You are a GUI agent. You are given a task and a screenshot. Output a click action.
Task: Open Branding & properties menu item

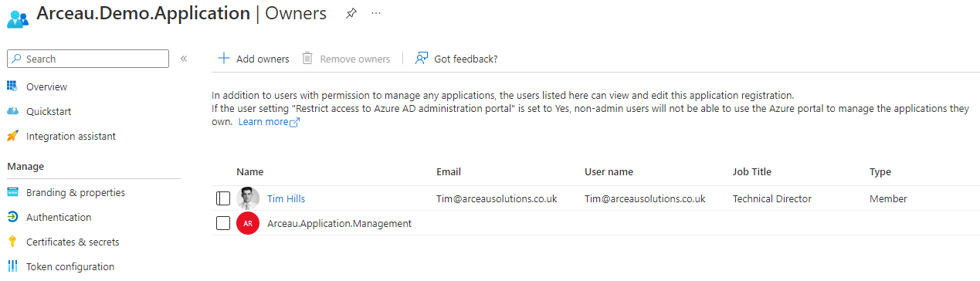[76, 192]
